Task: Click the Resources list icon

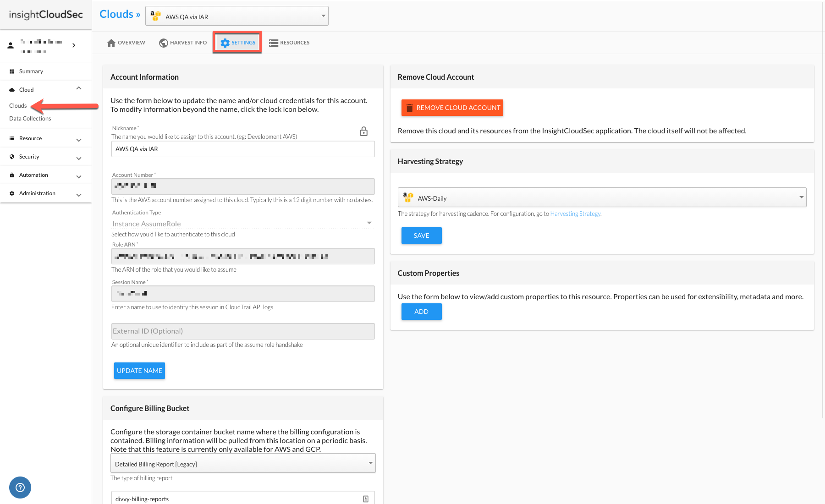Action: point(274,43)
